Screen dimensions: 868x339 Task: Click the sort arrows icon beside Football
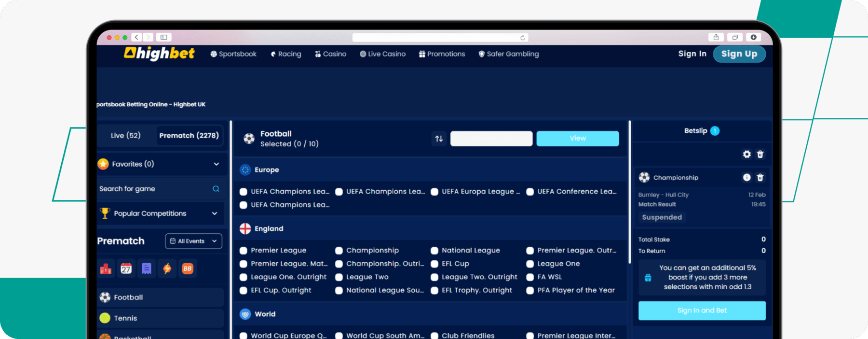click(x=439, y=139)
